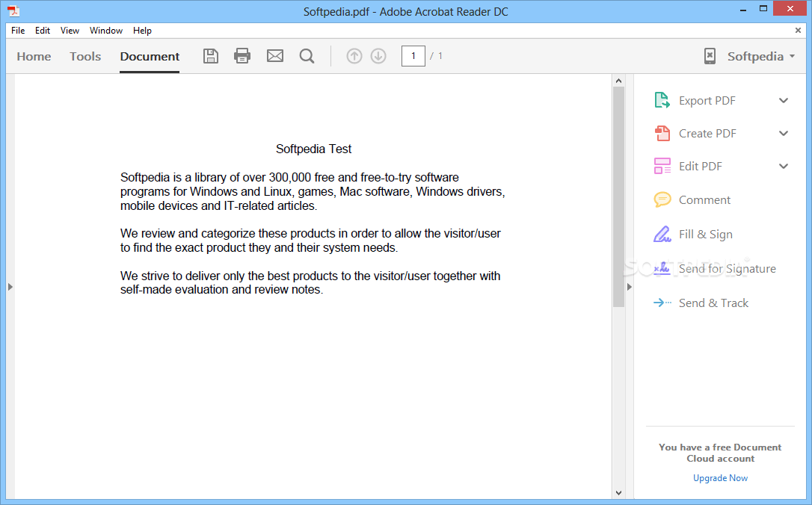Click the next page arrow button
The height and width of the screenshot is (505, 812).
click(378, 55)
